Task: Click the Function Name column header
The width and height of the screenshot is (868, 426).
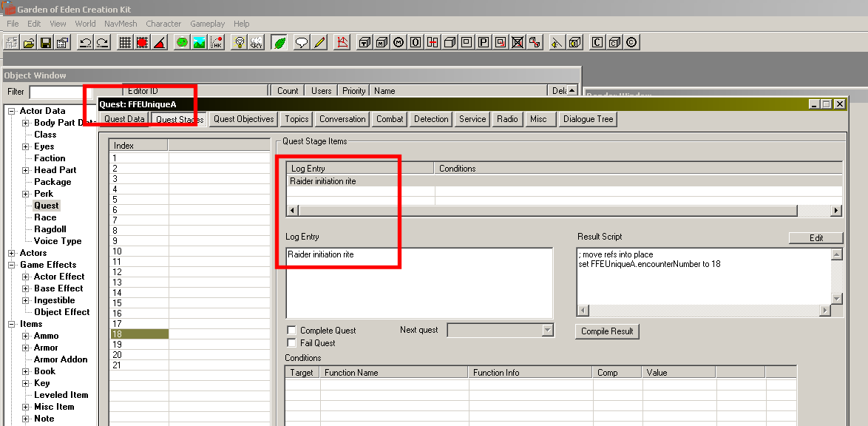Action: (394, 373)
